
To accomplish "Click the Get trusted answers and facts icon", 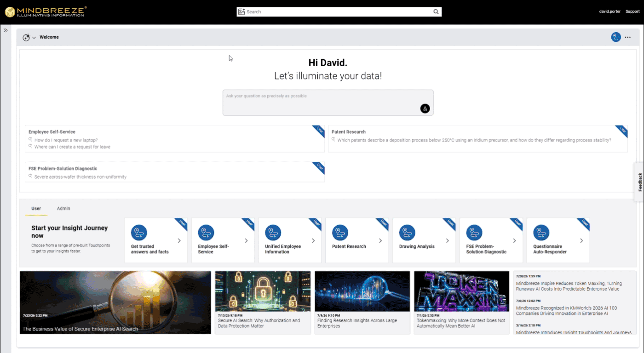I will [139, 233].
